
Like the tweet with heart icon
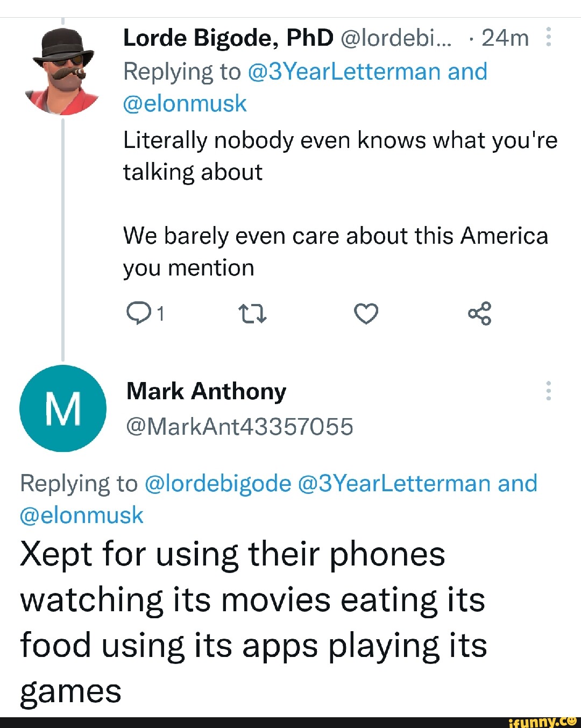coord(366,313)
